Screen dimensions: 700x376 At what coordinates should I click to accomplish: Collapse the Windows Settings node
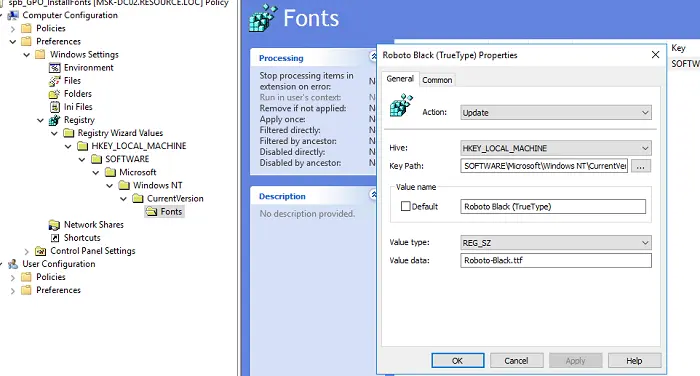click(x=27, y=54)
